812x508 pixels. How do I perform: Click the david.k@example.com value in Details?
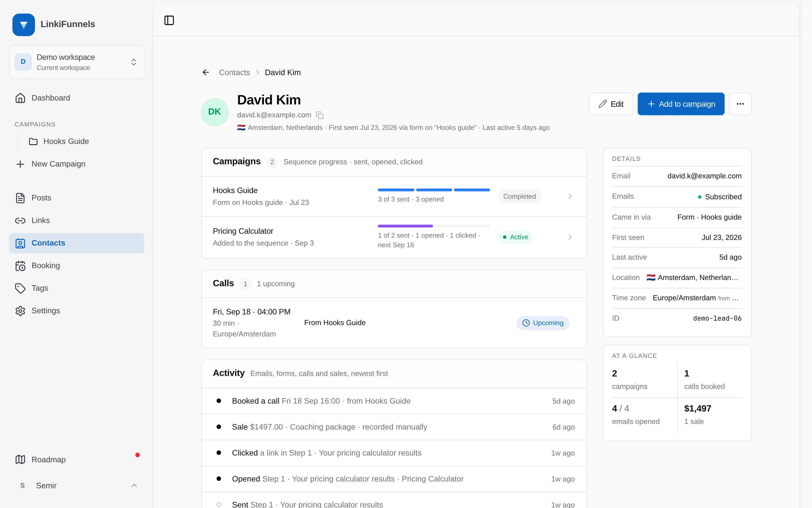tap(704, 176)
